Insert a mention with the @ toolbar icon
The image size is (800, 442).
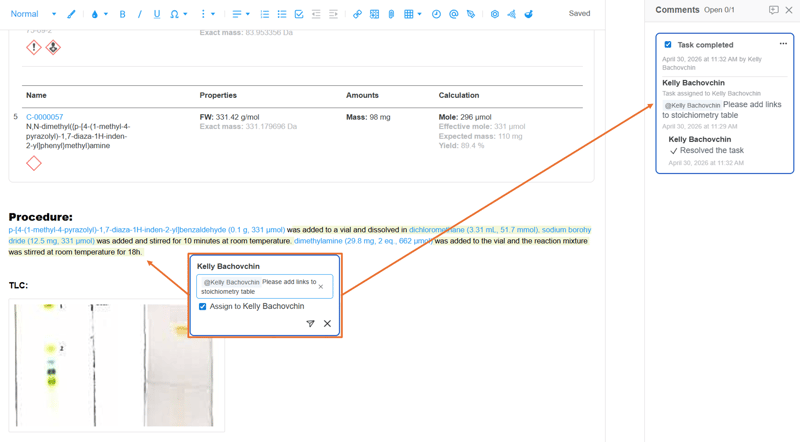tap(454, 14)
